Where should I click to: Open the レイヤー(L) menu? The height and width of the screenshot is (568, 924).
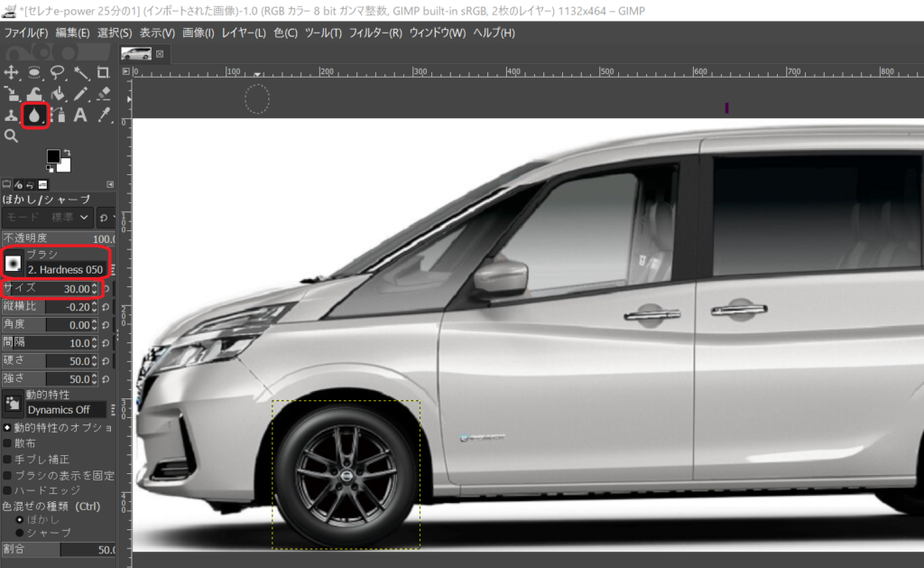pos(243,33)
